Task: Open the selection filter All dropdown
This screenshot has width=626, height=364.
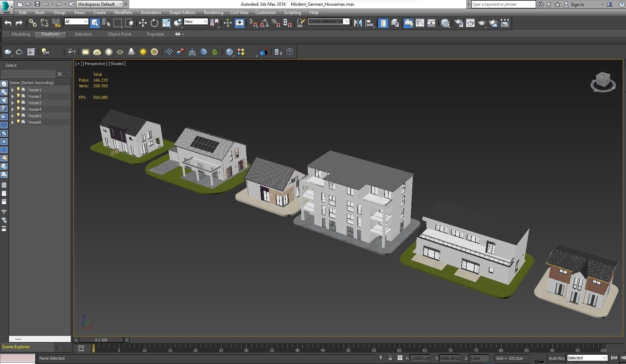Action: 76,22
